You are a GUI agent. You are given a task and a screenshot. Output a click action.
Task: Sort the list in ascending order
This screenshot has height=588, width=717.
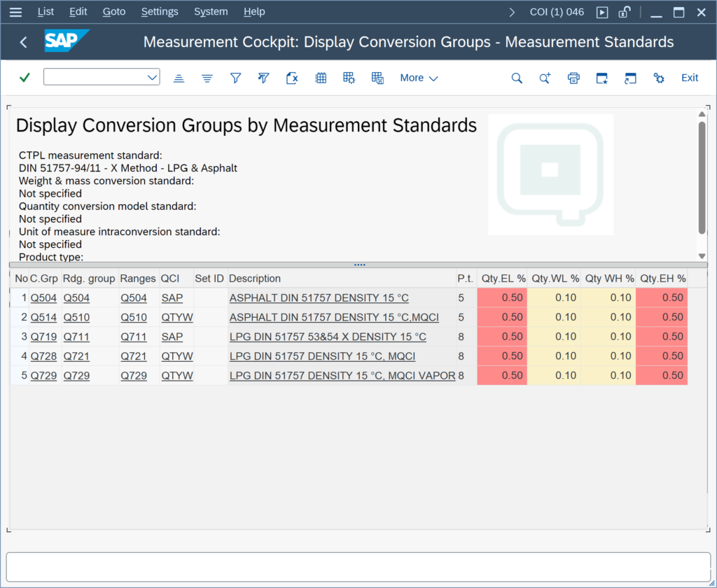point(179,78)
